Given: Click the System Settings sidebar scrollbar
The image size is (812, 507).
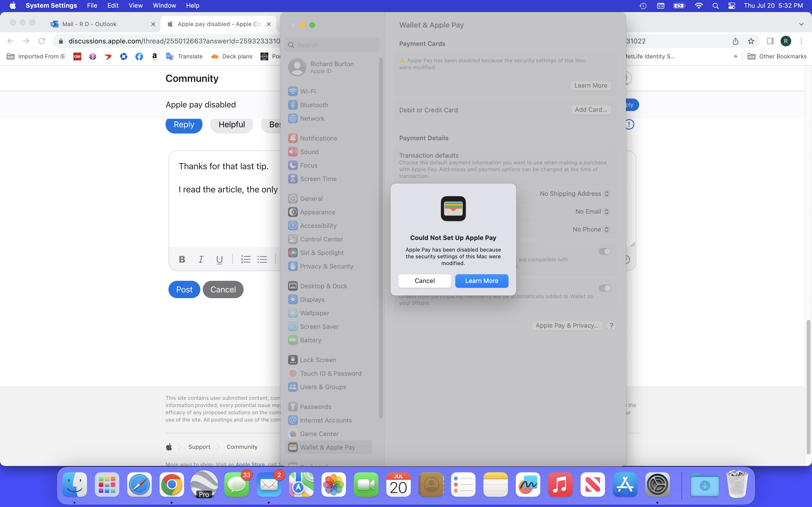Looking at the screenshot, I should coord(380,235).
